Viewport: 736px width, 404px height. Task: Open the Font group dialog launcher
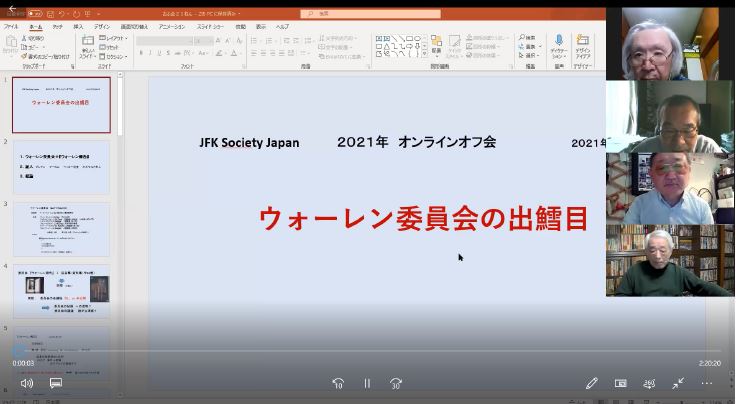[244, 67]
